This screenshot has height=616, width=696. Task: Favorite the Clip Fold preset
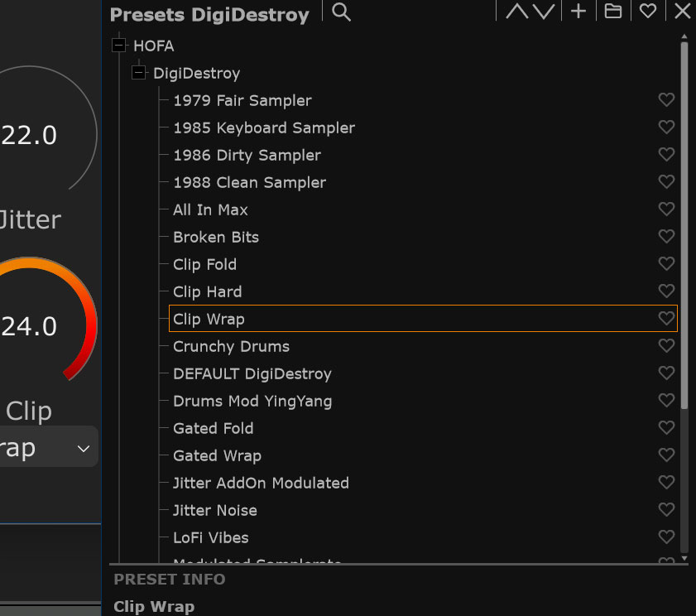coord(666,263)
